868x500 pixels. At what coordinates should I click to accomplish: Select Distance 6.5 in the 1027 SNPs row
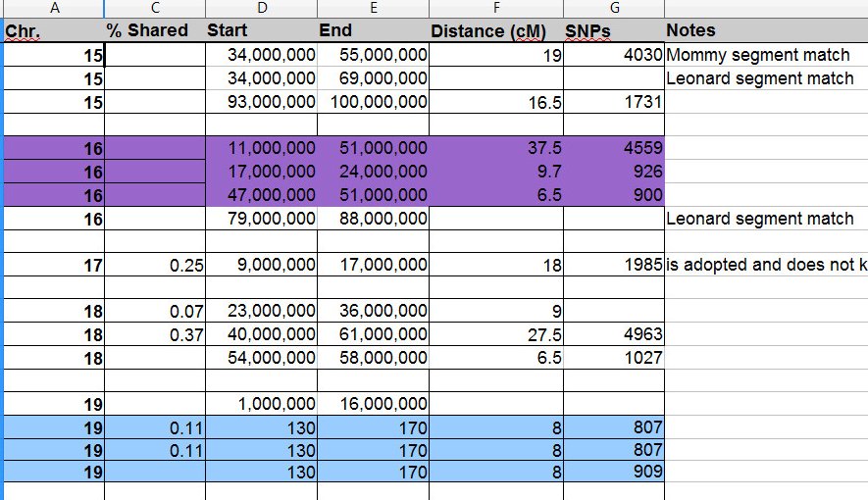[496, 358]
